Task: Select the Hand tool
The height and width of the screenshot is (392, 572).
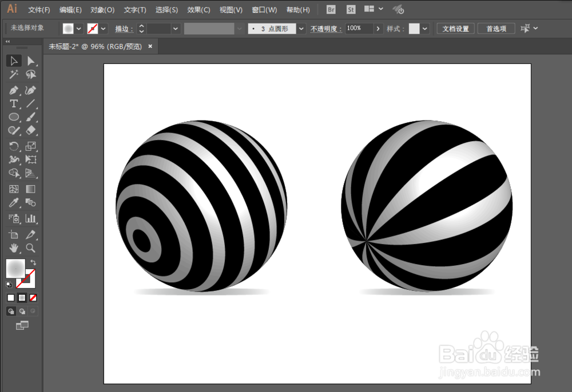Action: pyautogui.click(x=14, y=248)
